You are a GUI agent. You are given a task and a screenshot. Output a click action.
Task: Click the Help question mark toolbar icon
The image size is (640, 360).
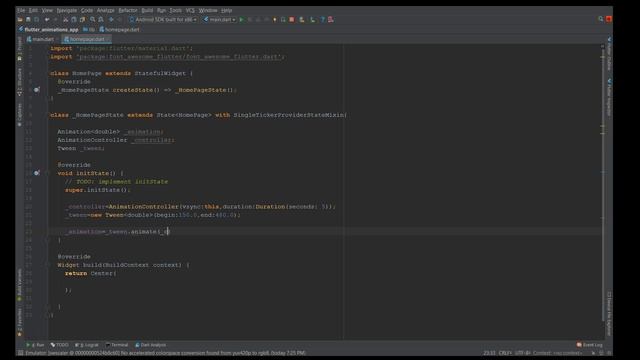[x=322, y=20]
